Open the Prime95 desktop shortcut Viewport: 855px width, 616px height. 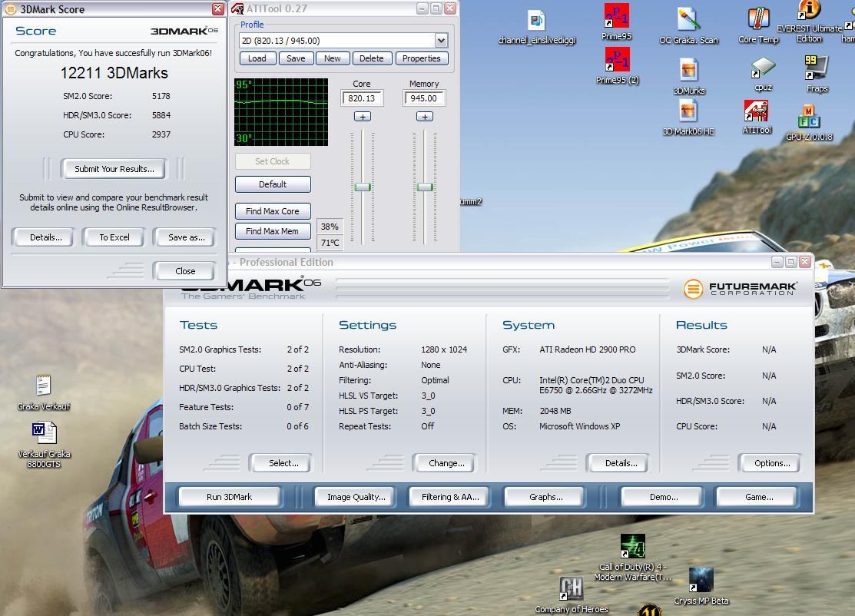[616, 22]
